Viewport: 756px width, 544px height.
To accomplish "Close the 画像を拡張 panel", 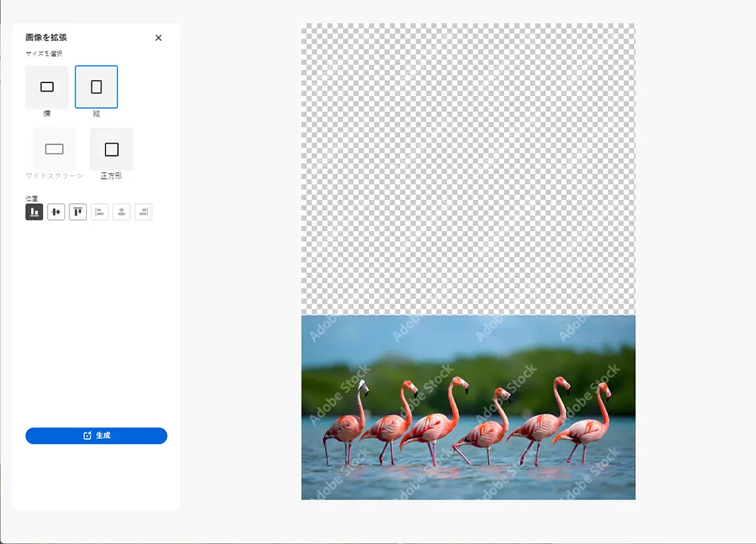I will [x=159, y=38].
